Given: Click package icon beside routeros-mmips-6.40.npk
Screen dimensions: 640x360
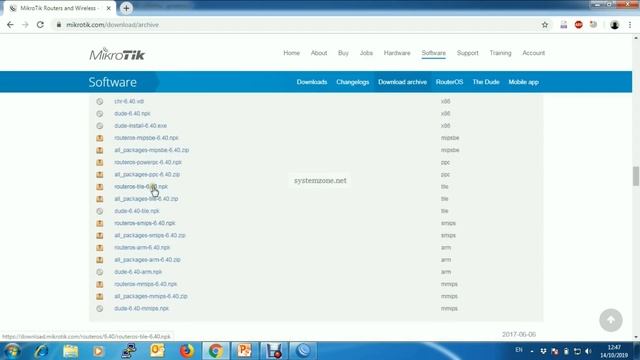Looking at the screenshot, I should (x=100, y=284).
